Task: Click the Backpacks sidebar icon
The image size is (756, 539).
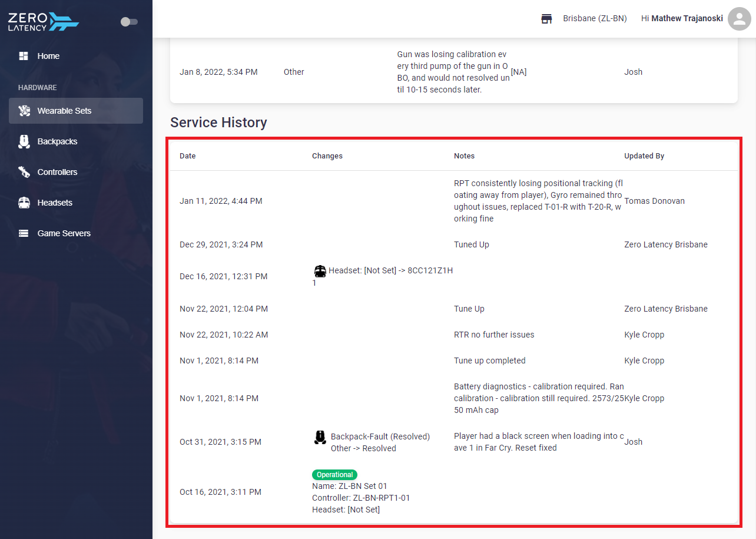Action: point(24,141)
